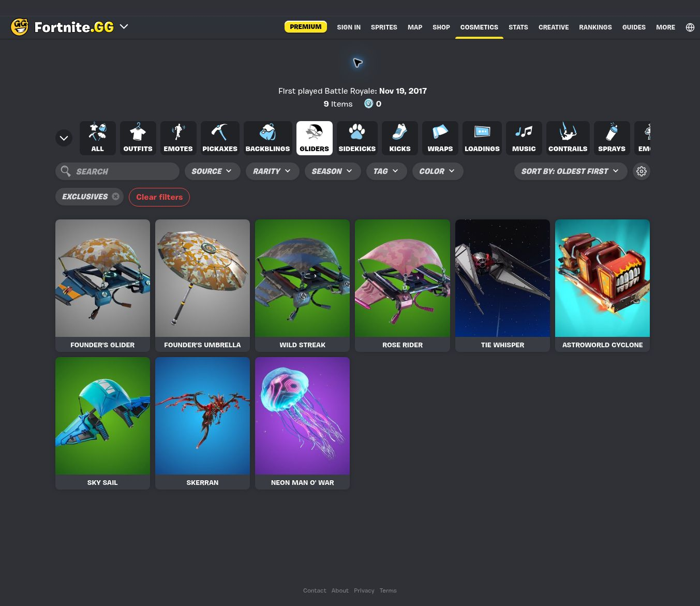The width and height of the screenshot is (700, 606).
Task: Select the Gliders category
Action: (x=314, y=138)
